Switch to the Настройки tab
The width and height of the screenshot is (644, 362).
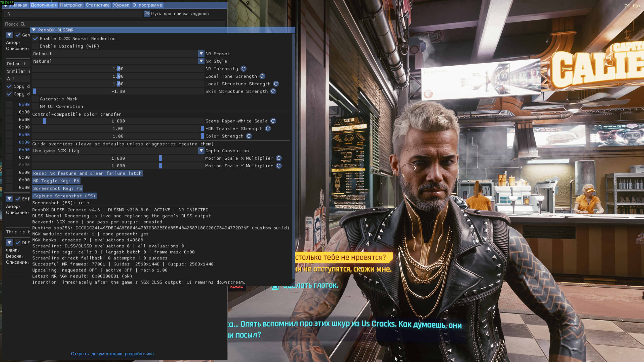[x=71, y=5]
